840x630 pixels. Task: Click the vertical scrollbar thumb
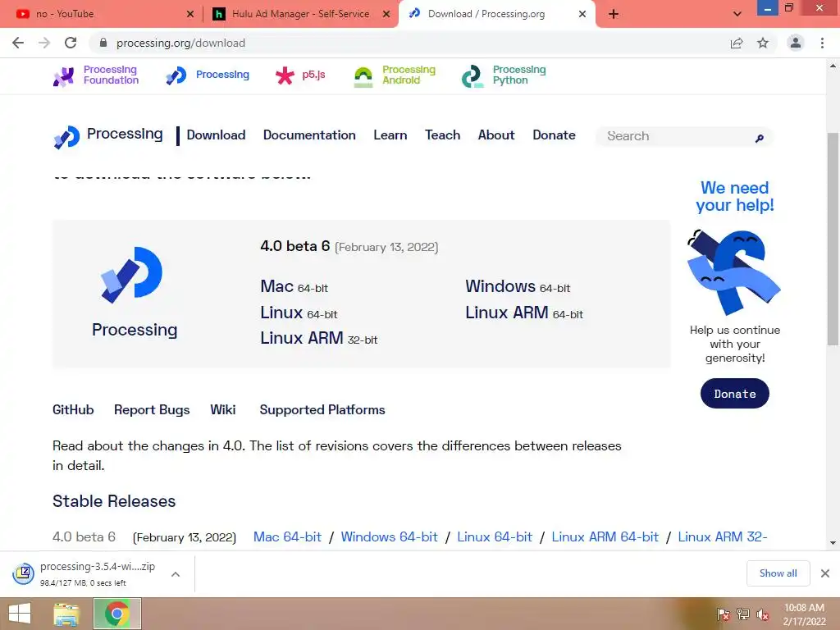tap(833, 239)
